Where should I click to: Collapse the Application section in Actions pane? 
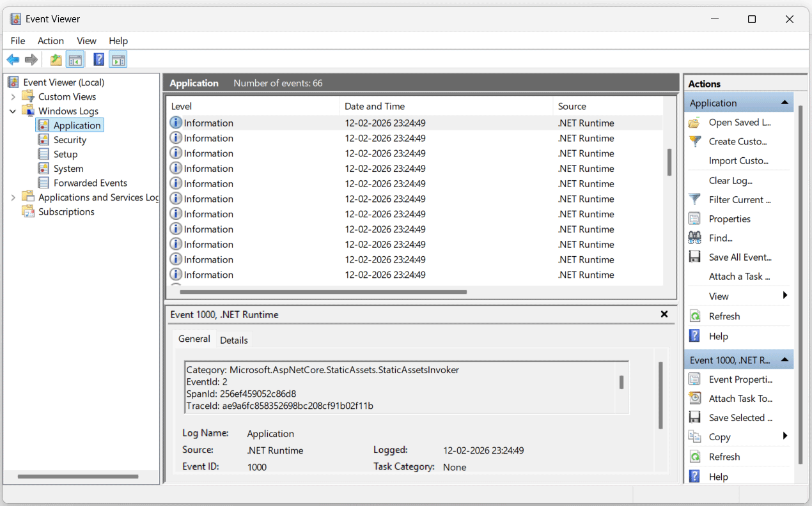coord(785,102)
